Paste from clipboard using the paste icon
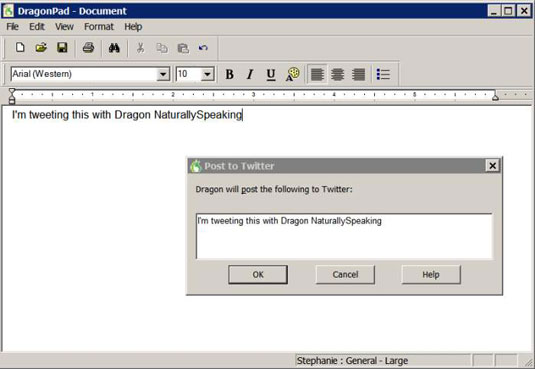The image size is (535, 369). click(183, 48)
